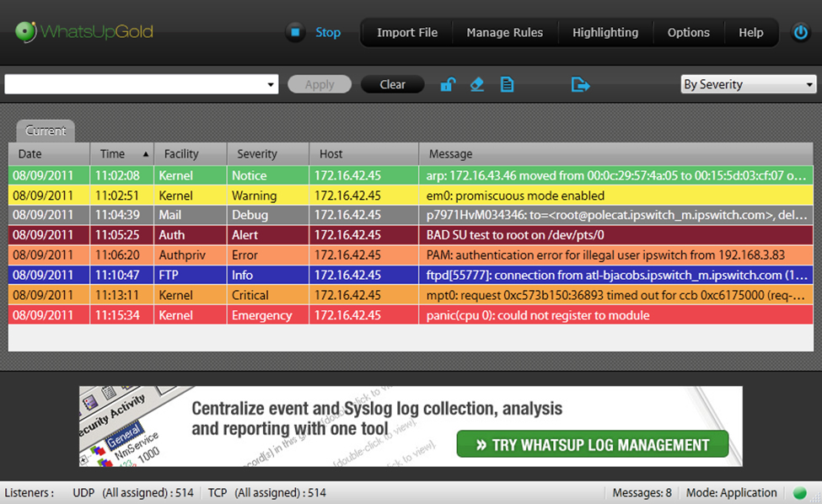The image size is (822, 504).
Task: Click the time 11:02:08 cell
Action: click(x=121, y=175)
